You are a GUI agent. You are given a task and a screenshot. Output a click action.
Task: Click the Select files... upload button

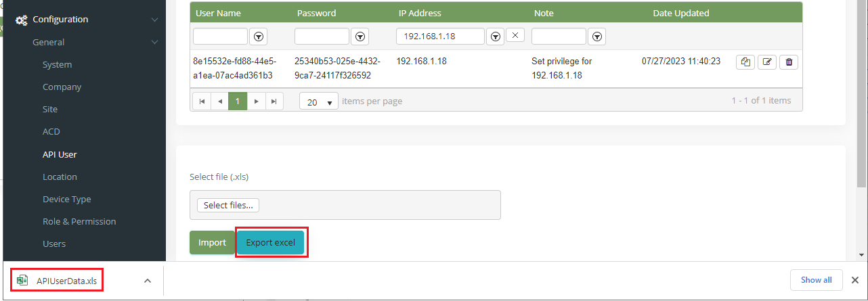pos(228,205)
